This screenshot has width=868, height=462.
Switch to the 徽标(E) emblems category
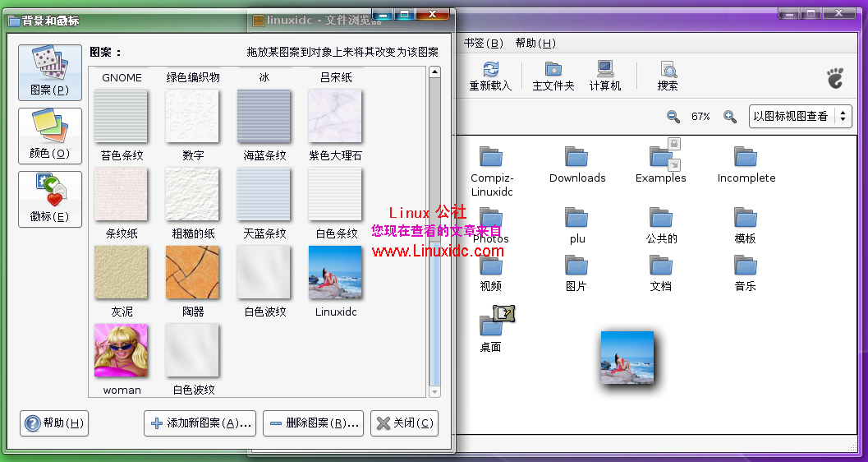coord(50,199)
